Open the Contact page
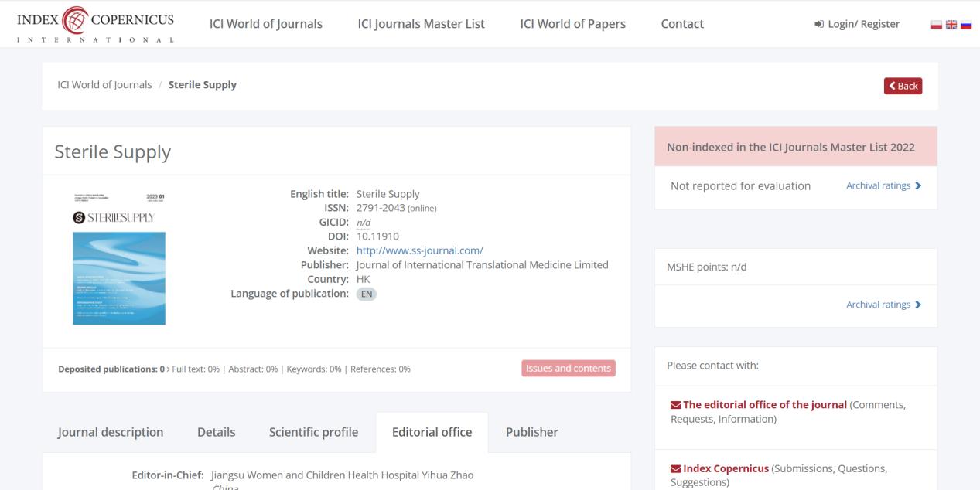The height and width of the screenshot is (490, 980). [x=682, y=24]
